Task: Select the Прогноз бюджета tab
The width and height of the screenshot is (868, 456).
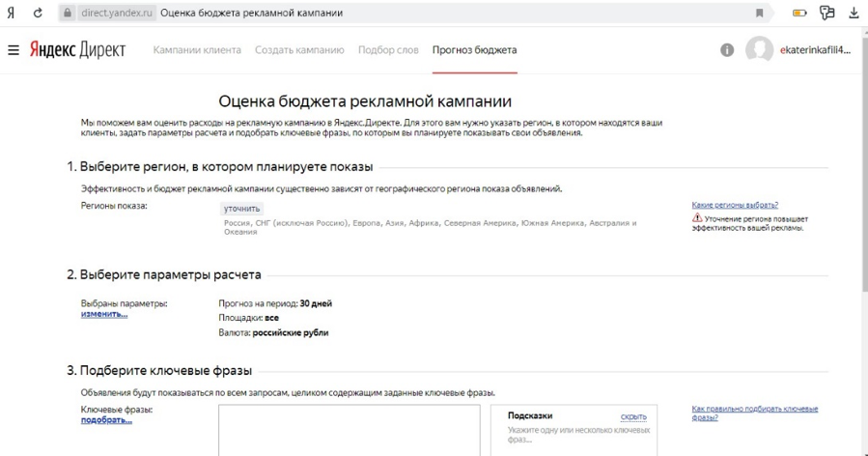Action: click(474, 50)
